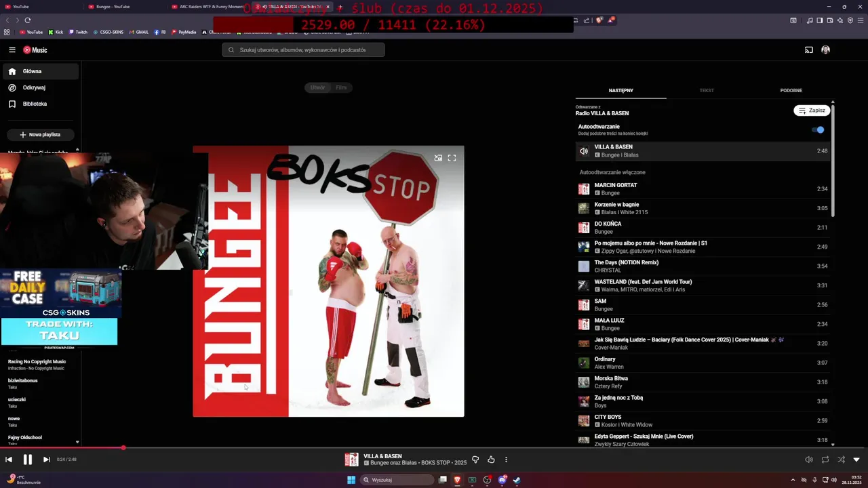Screen dimensions: 868x488
Task: Toggle Autoodtwarzanie autoplay switch
Action: point(818,130)
